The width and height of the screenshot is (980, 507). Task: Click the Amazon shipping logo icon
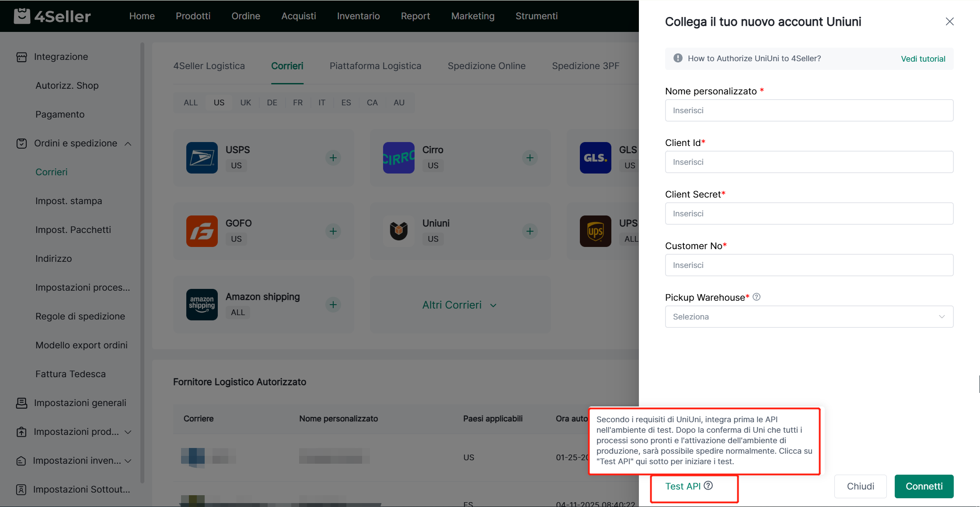[202, 305]
